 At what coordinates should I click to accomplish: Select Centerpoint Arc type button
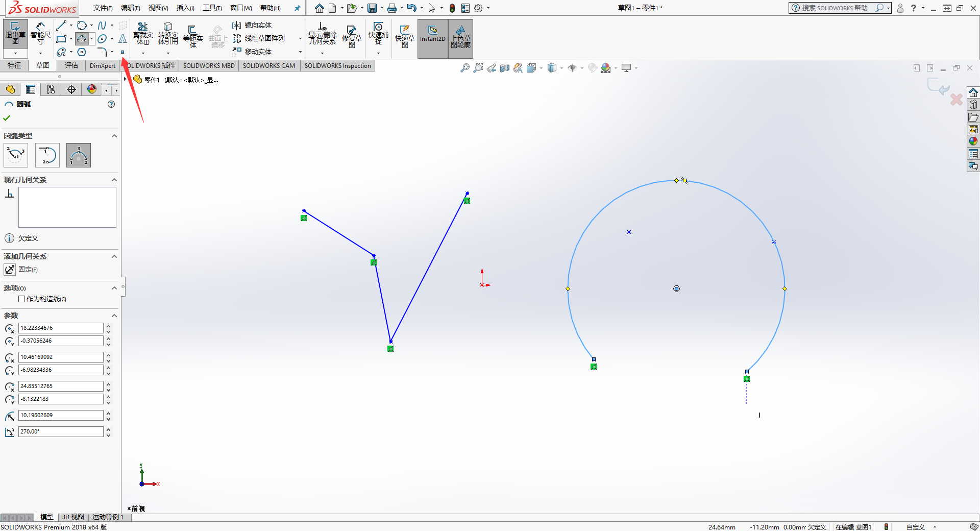[16, 155]
